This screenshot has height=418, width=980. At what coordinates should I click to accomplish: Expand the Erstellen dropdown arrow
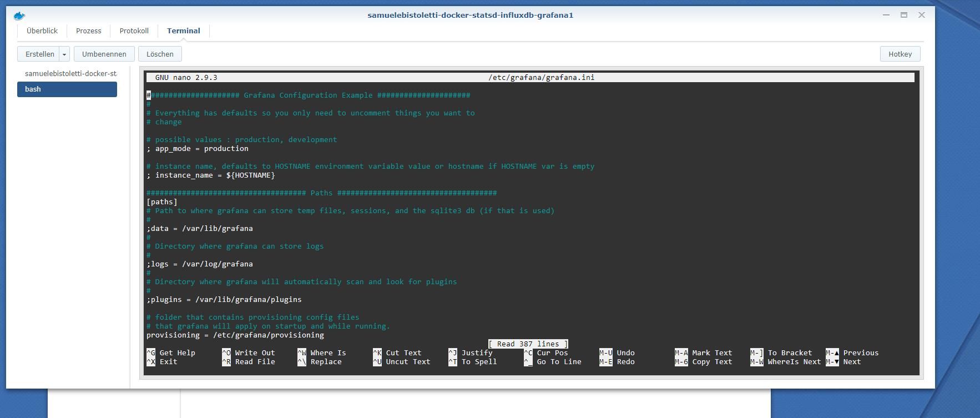(x=64, y=54)
